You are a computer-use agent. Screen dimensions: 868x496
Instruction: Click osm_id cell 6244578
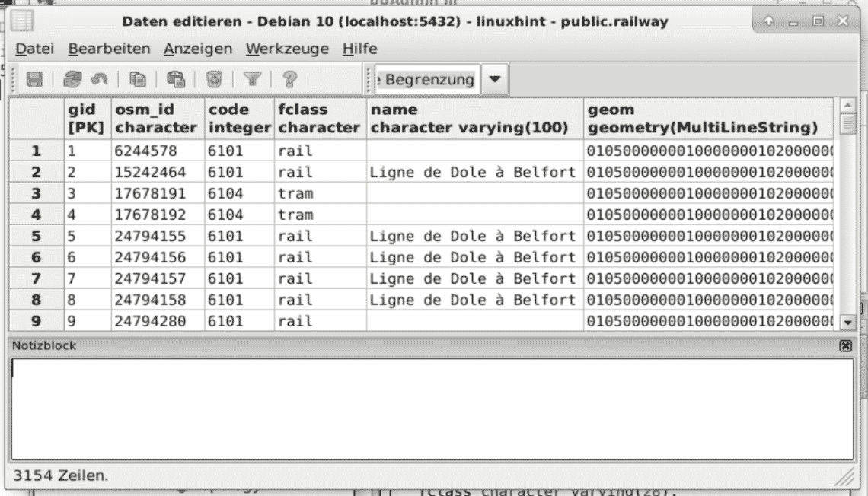(158, 151)
